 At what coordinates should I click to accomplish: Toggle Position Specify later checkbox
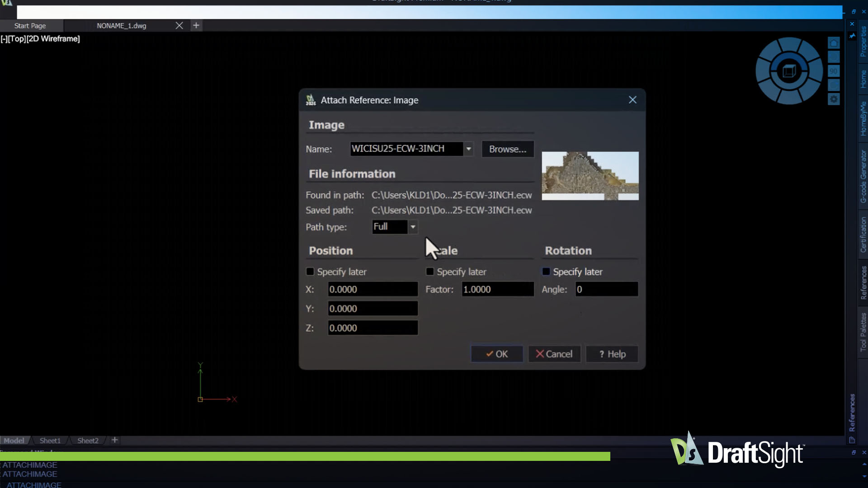click(x=310, y=272)
